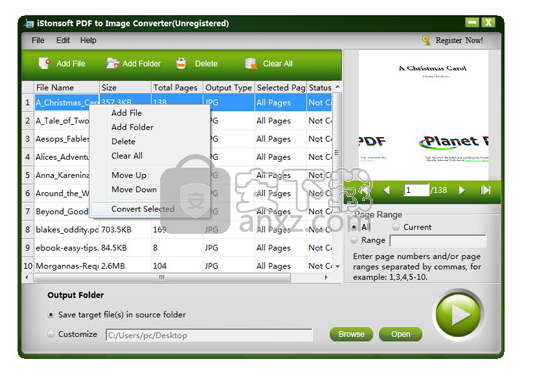This screenshot has height=391, width=536.
Task: Select the blakes_oddity.pdf file row
Action: point(178,229)
